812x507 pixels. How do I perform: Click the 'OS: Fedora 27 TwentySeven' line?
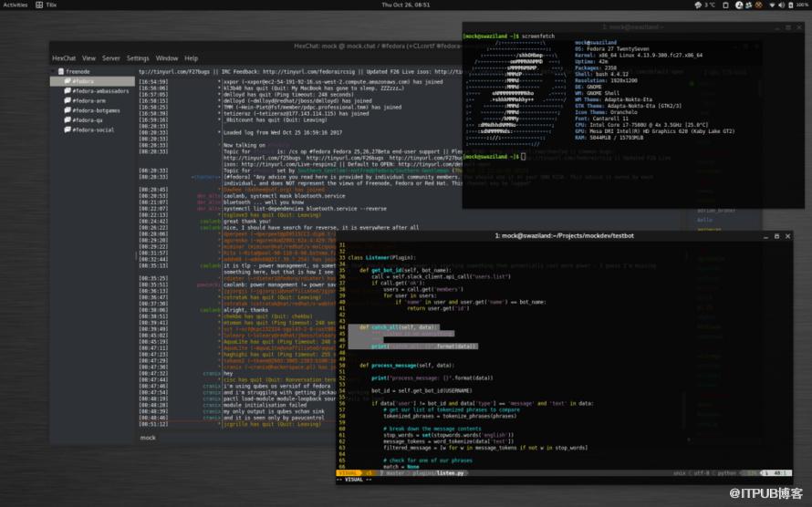(x=611, y=48)
